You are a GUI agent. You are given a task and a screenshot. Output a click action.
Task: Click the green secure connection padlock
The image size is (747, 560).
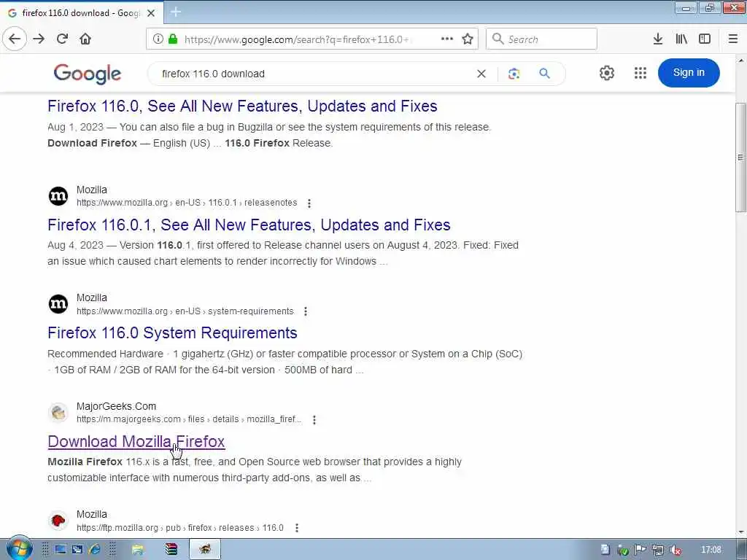click(x=173, y=39)
